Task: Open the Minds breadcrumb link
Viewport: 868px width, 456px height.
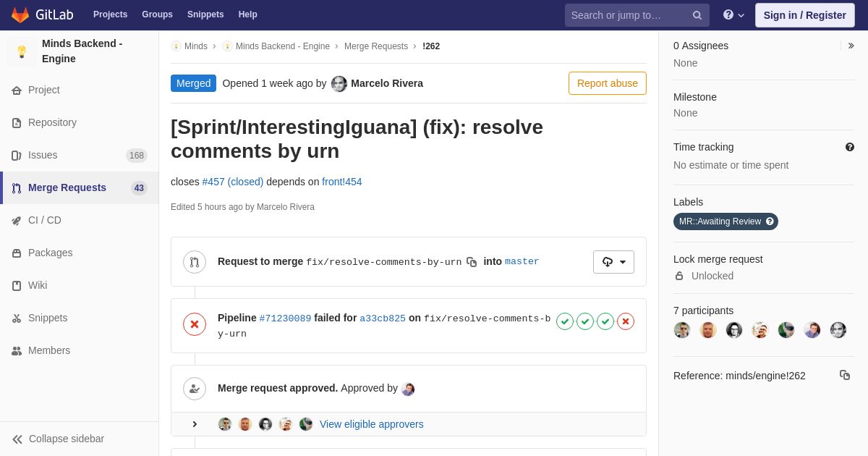Action: coord(195,46)
